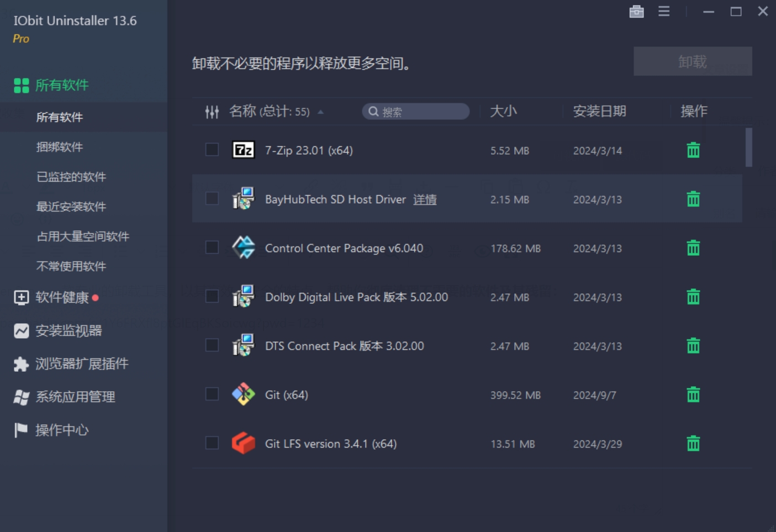Click the 名称 column header

click(242, 111)
